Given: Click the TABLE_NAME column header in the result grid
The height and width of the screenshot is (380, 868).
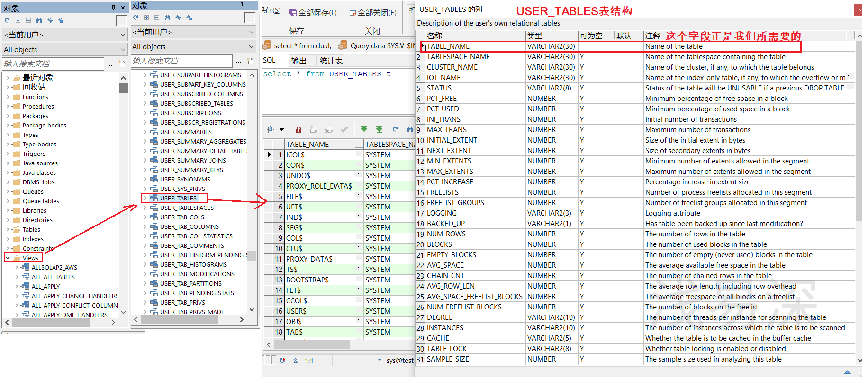Looking at the screenshot, I should coord(324,144).
